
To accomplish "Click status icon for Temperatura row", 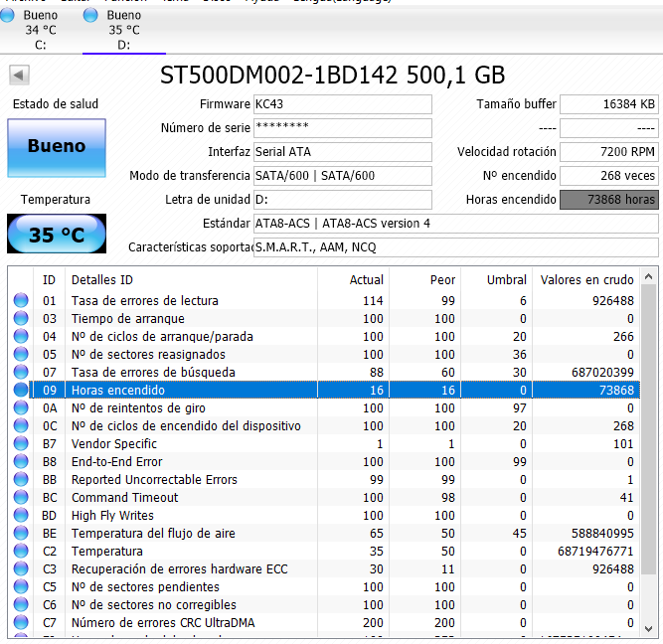I will 21,552.
